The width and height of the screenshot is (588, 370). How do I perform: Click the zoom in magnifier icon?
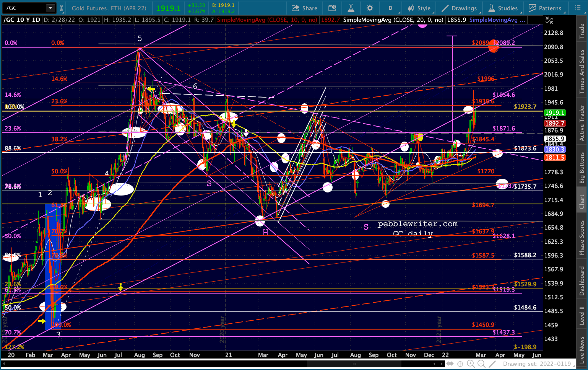point(471,364)
